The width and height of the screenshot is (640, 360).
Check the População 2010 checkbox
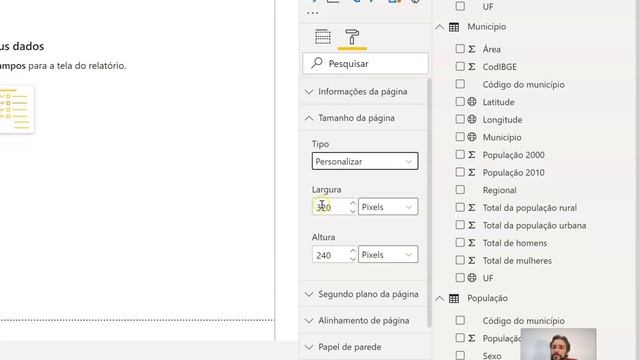tap(460, 172)
